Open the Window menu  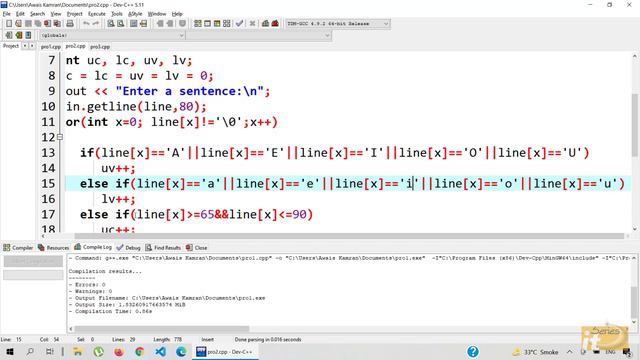pyautogui.click(x=157, y=14)
